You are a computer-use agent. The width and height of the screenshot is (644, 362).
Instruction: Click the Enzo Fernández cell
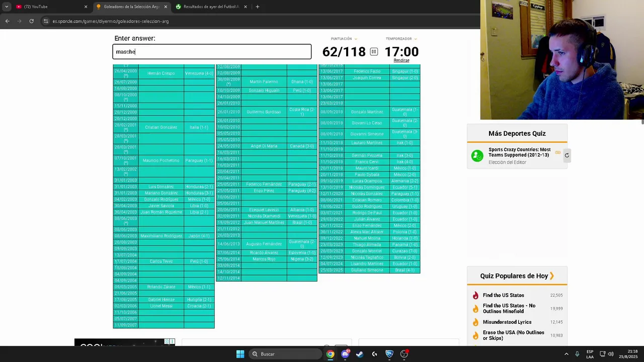coord(367,226)
